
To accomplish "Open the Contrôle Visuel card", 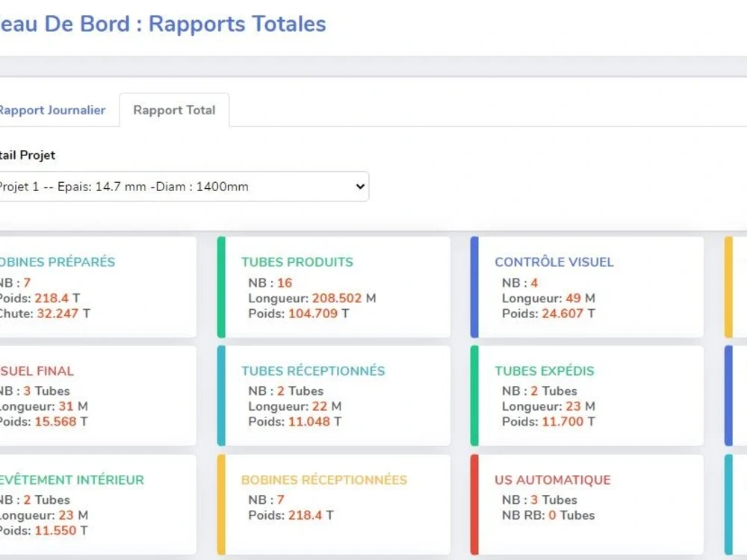I will (x=587, y=287).
